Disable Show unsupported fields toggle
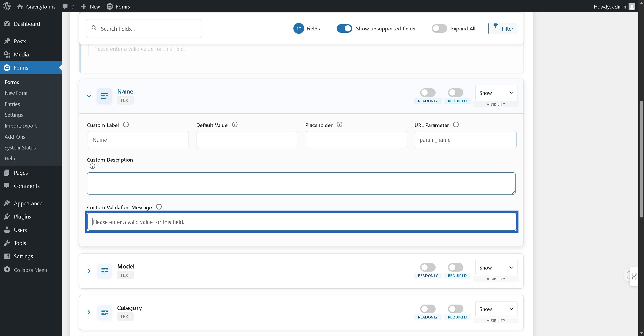 [344, 29]
